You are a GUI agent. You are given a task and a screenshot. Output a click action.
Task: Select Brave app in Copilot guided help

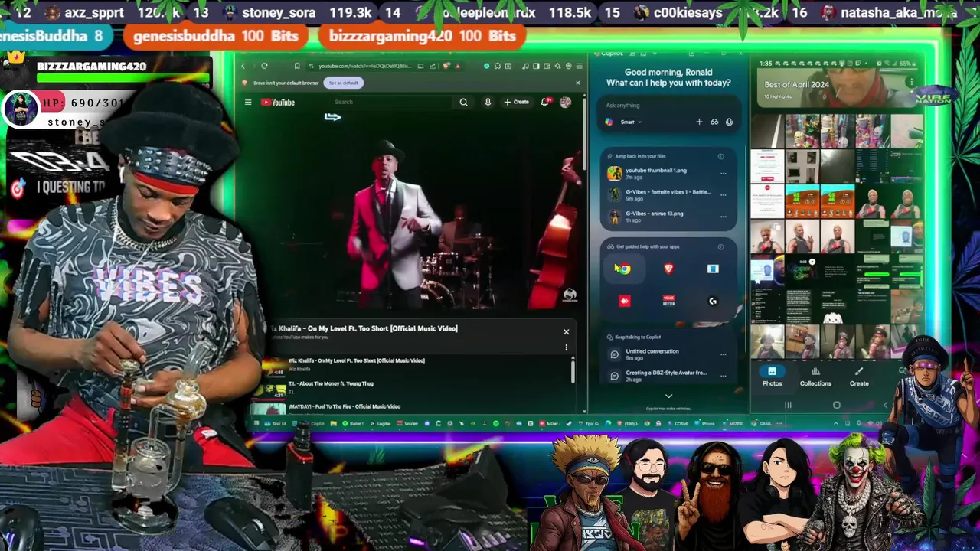pos(668,269)
